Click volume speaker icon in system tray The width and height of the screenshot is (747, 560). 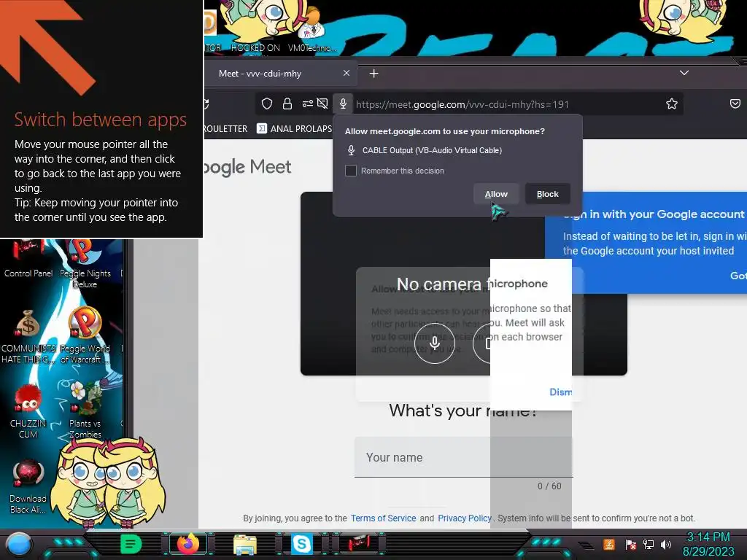[x=666, y=544]
